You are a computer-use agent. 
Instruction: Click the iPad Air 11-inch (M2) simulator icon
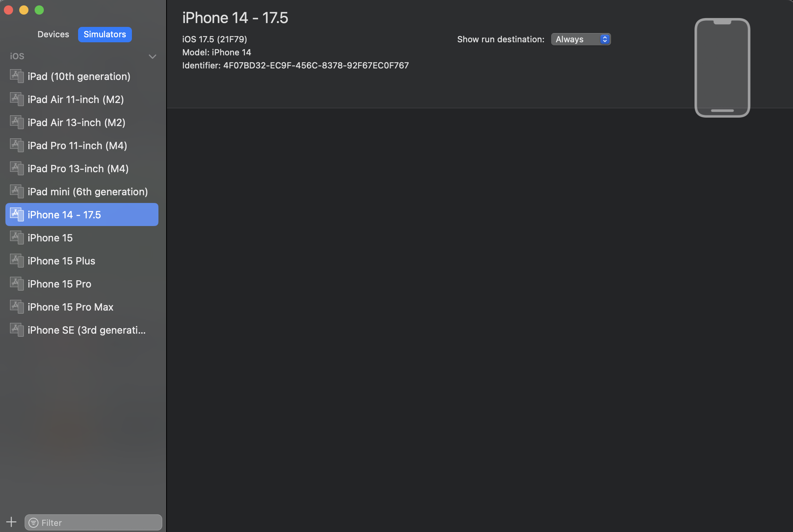pyautogui.click(x=17, y=99)
